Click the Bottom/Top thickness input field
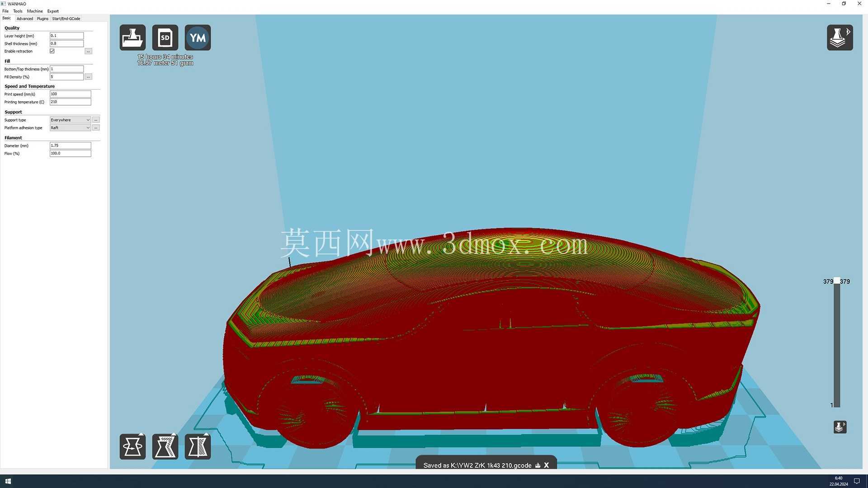This screenshot has width=868, height=488. 66,69
